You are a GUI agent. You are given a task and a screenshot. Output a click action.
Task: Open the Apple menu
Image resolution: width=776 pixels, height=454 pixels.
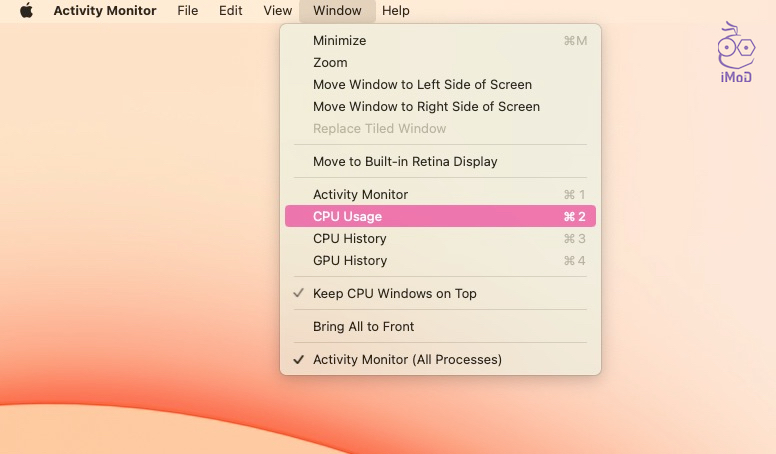tap(26, 11)
